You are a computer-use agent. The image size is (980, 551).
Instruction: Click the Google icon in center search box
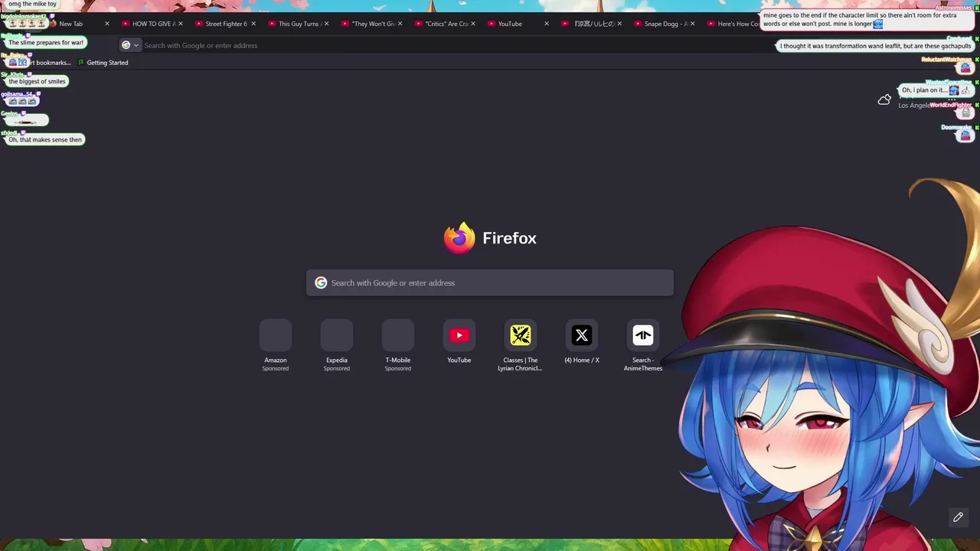tap(321, 283)
